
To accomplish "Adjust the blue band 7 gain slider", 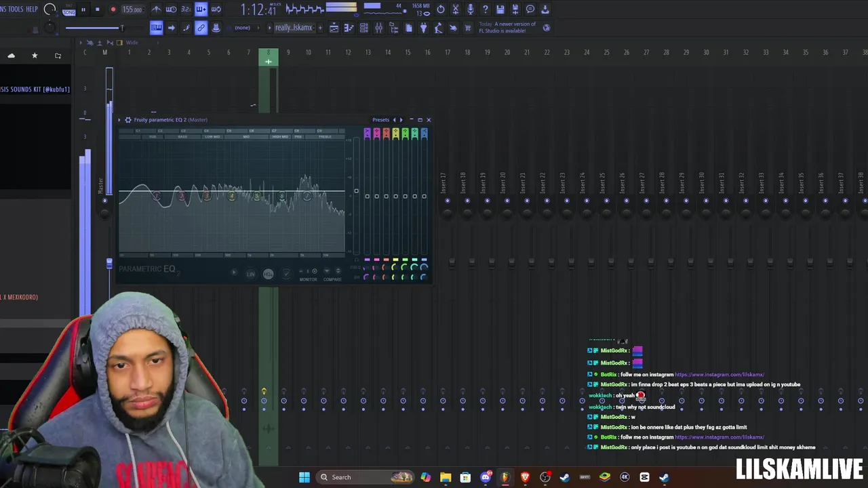I will 424,197.
